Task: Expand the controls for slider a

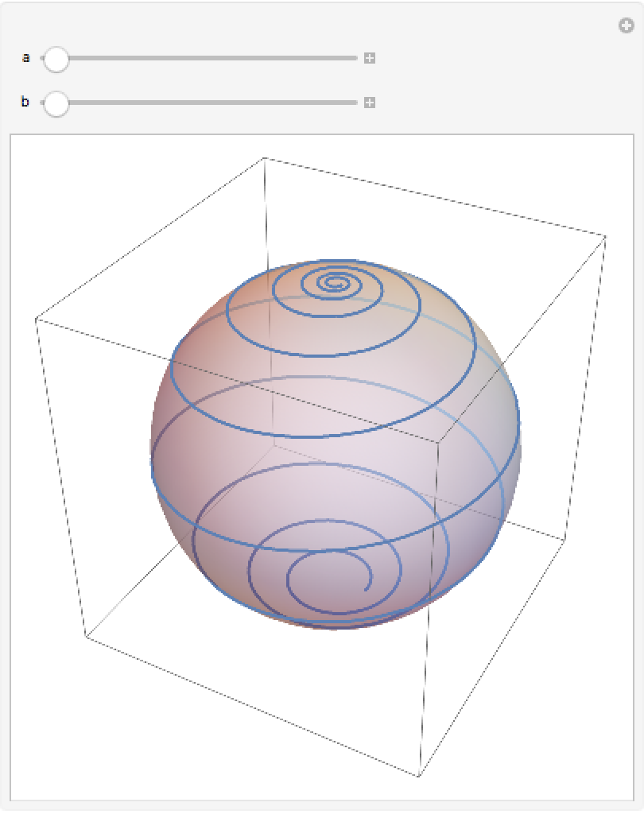Action: point(369,58)
